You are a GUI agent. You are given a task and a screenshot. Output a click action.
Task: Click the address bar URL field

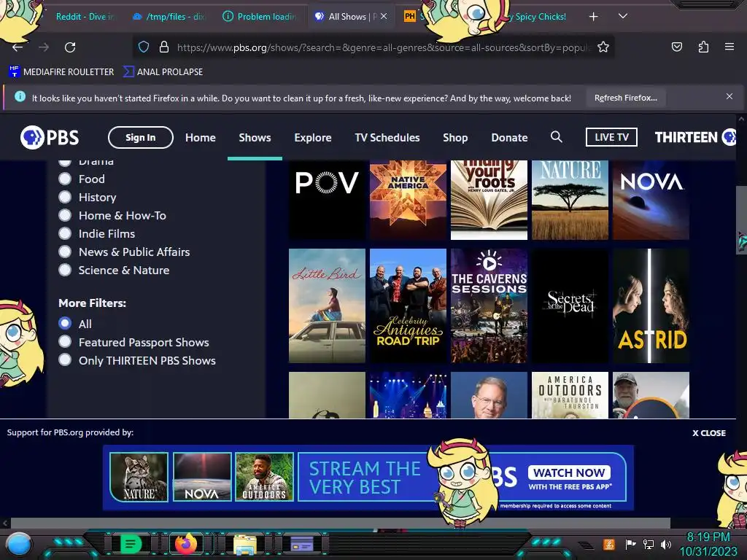(x=384, y=47)
